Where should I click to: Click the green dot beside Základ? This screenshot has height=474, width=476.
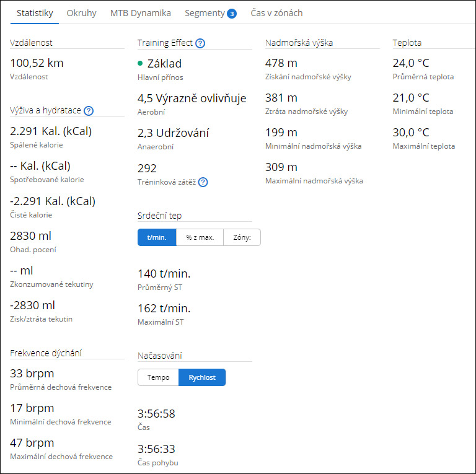pos(140,63)
